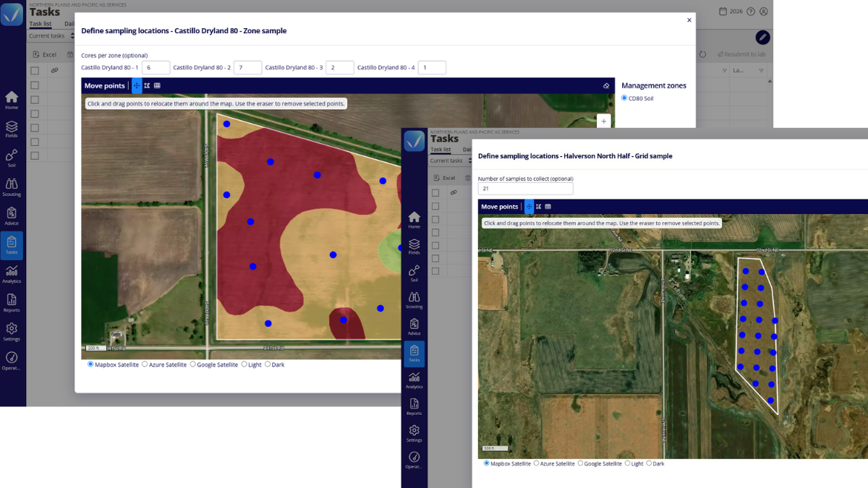
Task: Click the number of samples field showing 21
Action: click(526, 188)
